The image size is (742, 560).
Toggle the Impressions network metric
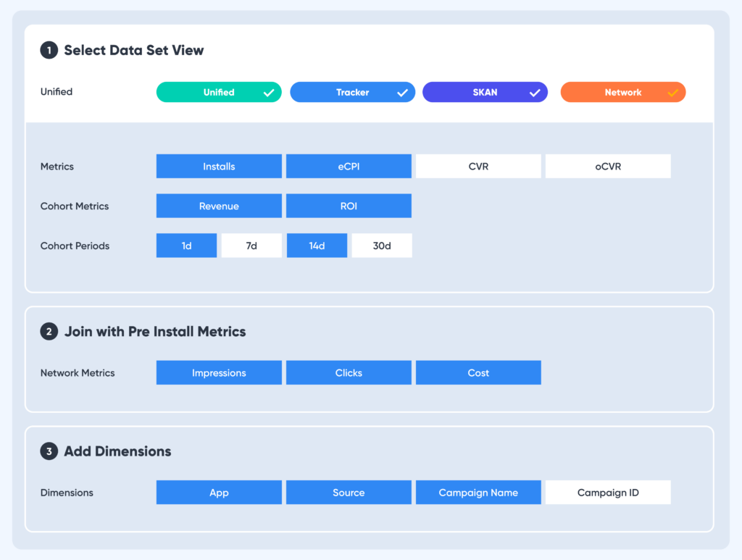(x=219, y=372)
